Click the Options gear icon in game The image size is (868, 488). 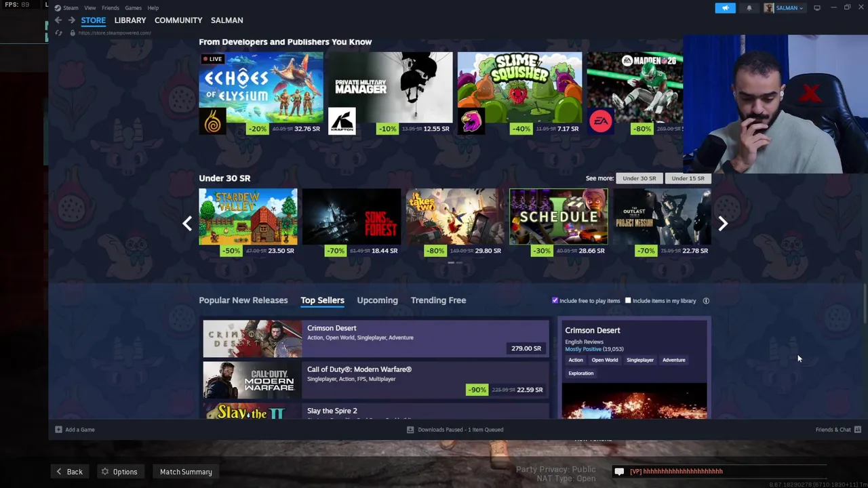click(x=105, y=472)
